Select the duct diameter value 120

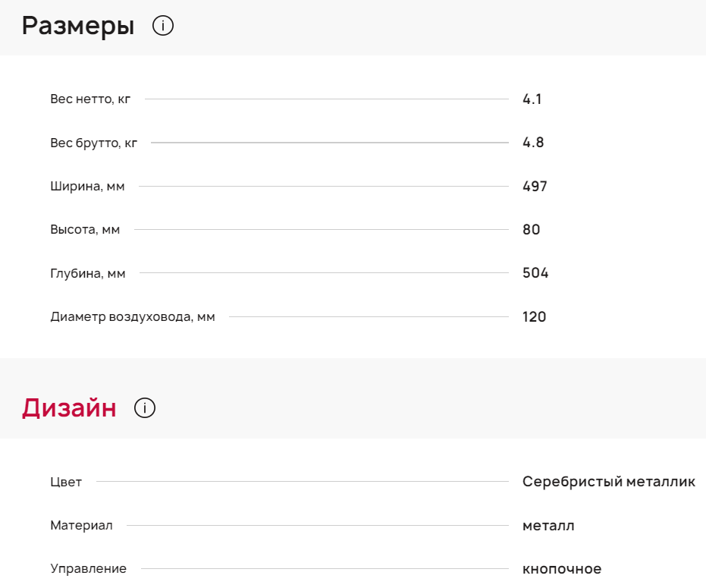click(534, 317)
